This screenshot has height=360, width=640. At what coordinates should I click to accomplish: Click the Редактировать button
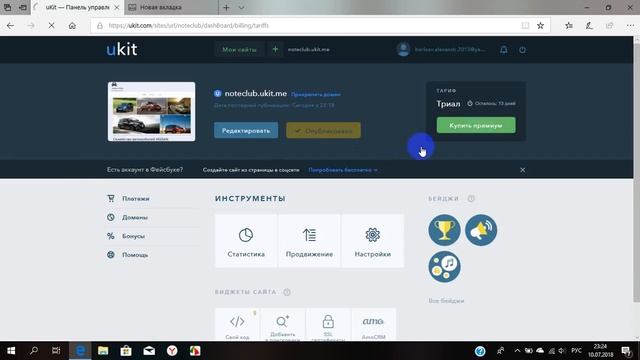246,131
